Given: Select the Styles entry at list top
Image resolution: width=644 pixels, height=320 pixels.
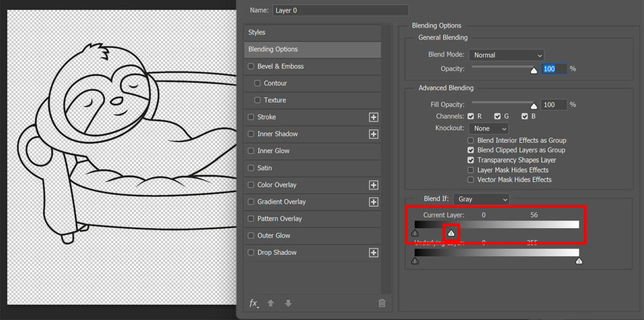Looking at the screenshot, I should (x=312, y=33).
